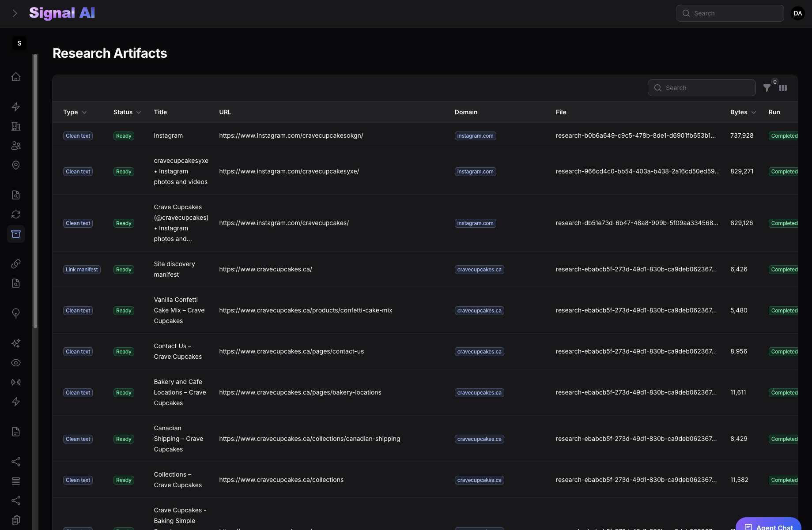Viewport: 812px width, 530px height.
Task: Click the lightning bolt icon below the broadcast icon
Action: pos(16,402)
